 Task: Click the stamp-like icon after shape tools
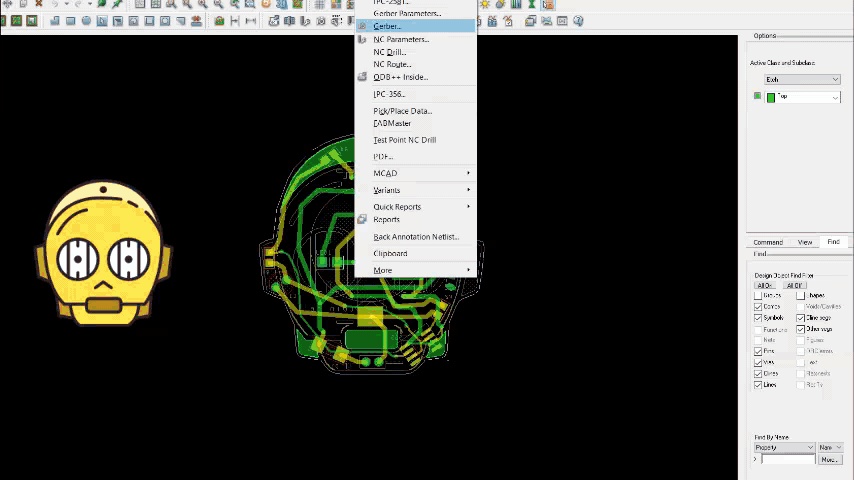coord(196,21)
